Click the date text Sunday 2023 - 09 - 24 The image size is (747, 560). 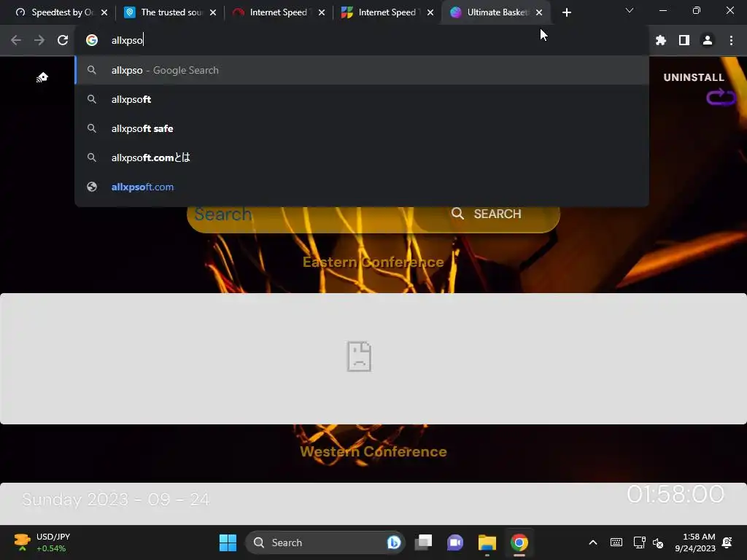tap(116, 499)
